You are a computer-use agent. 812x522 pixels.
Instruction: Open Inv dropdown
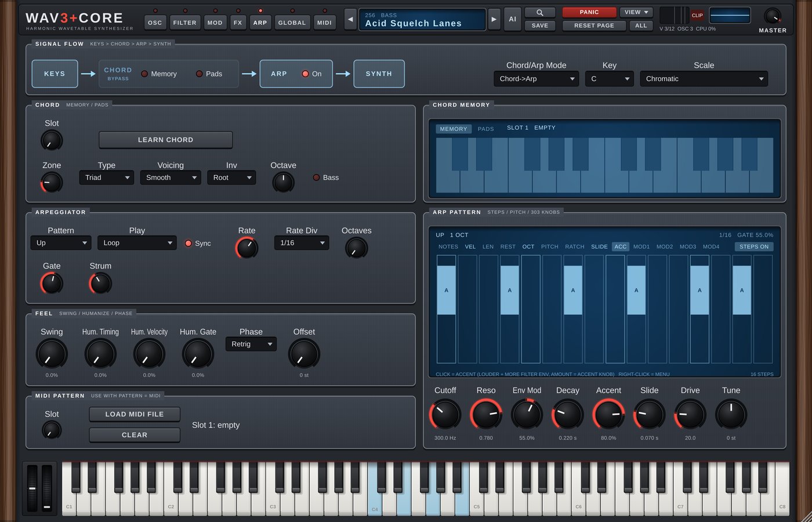231,177
